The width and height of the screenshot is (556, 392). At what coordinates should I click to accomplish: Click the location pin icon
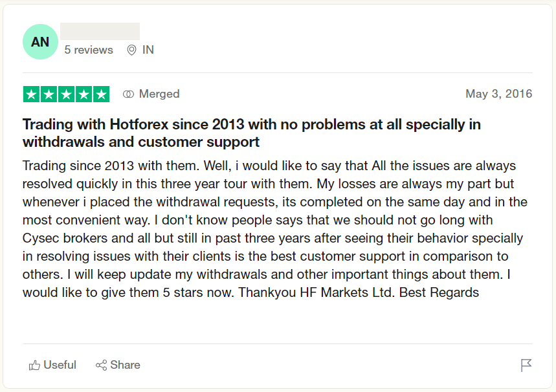tap(131, 50)
